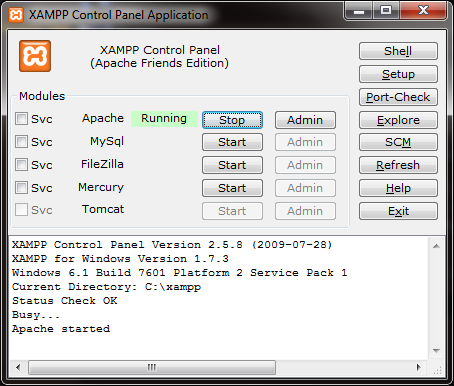Click the FileZilla Admin button
The height and width of the screenshot is (386, 454).
(x=305, y=165)
